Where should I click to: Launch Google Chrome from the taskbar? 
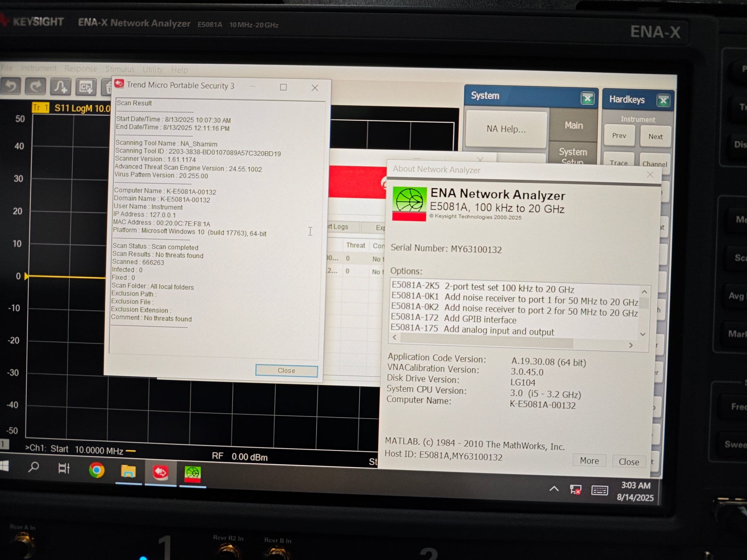[96, 470]
